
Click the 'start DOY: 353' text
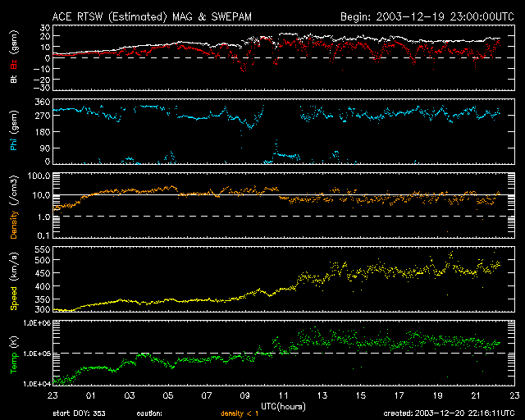click(x=79, y=413)
